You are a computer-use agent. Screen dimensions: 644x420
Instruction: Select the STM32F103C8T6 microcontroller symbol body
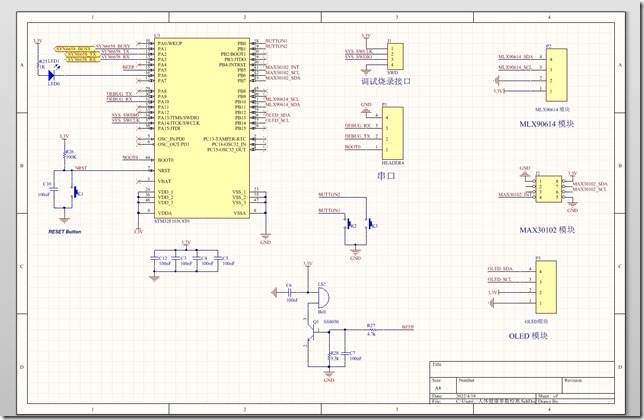202,129
